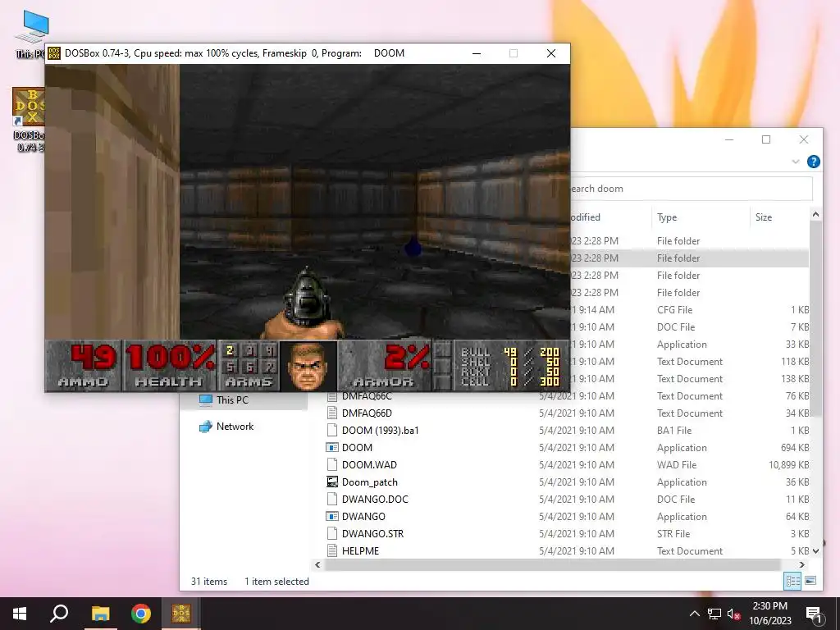
Task: Open the clock showing 2:30 PM
Action: [x=769, y=614]
